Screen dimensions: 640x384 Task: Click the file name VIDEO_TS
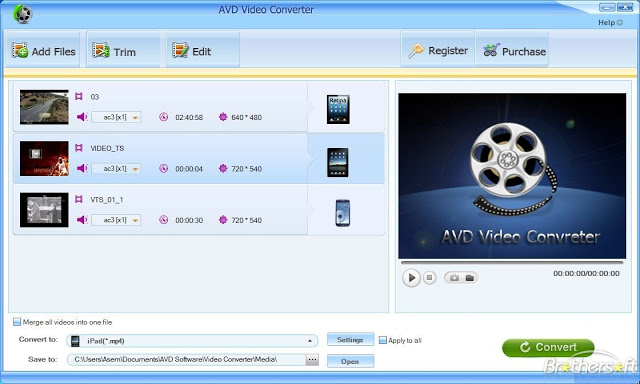(107, 149)
